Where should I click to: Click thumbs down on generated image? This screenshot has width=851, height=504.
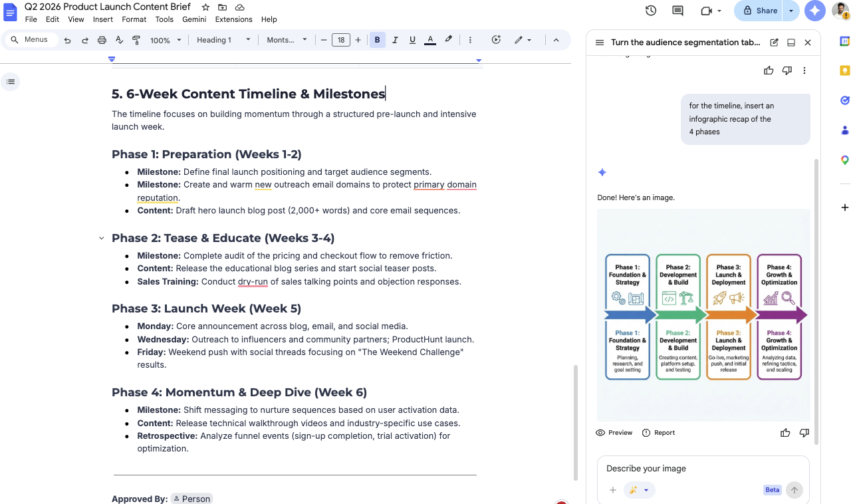click(x=804, y=433)
